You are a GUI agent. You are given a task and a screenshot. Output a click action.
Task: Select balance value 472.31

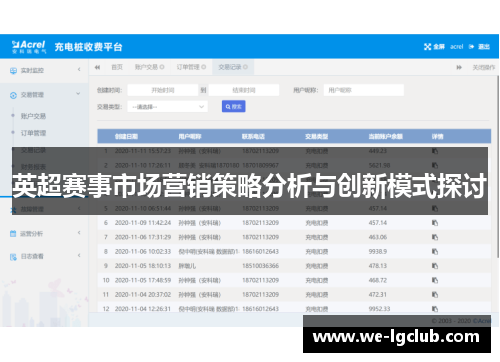(378, 295)
